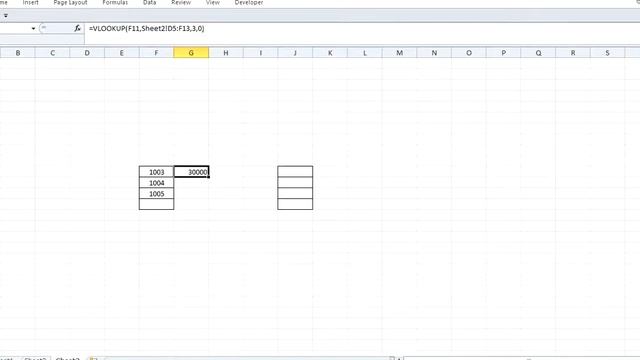
Task: Select column O header
Action: point(469,53)
